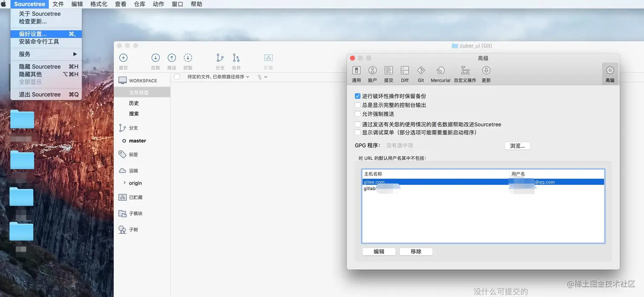Screen dimensions: 644x297
Task: Click the Branches (分支) sidebar section
Action: tap(133, 128)
